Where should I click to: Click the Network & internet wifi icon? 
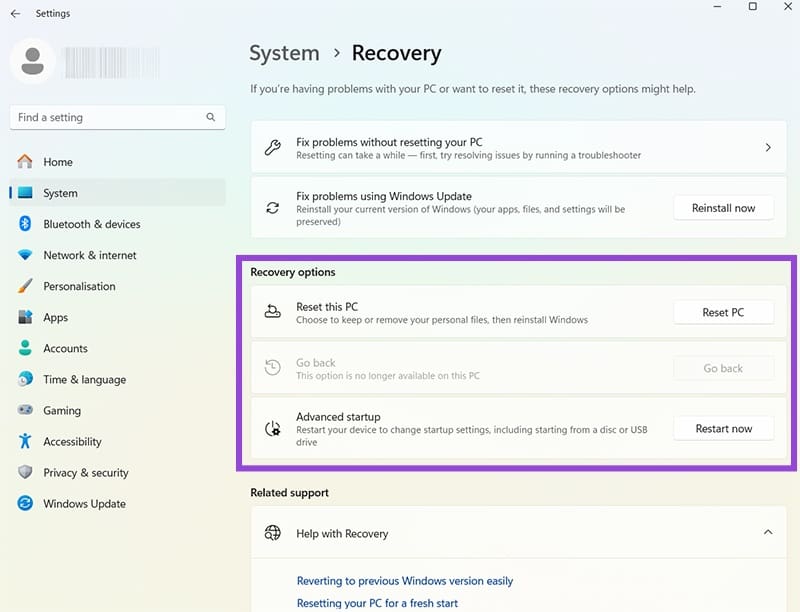(x=25, y=255)
